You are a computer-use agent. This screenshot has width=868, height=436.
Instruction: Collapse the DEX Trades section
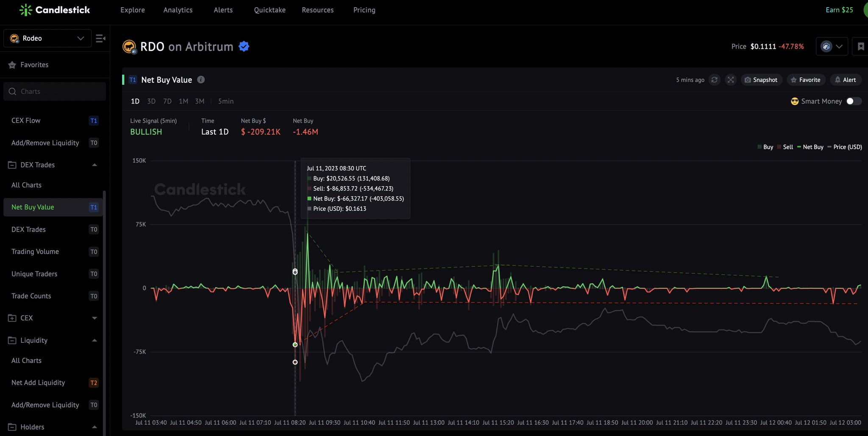pos(95,165)
